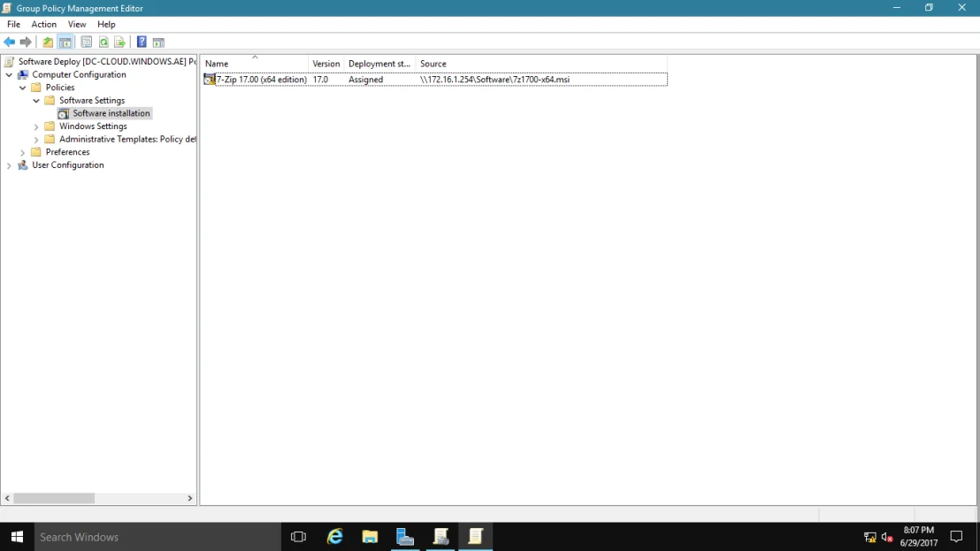
Task: Click the Assigned deployment state cell
Action: pos(365,80)
